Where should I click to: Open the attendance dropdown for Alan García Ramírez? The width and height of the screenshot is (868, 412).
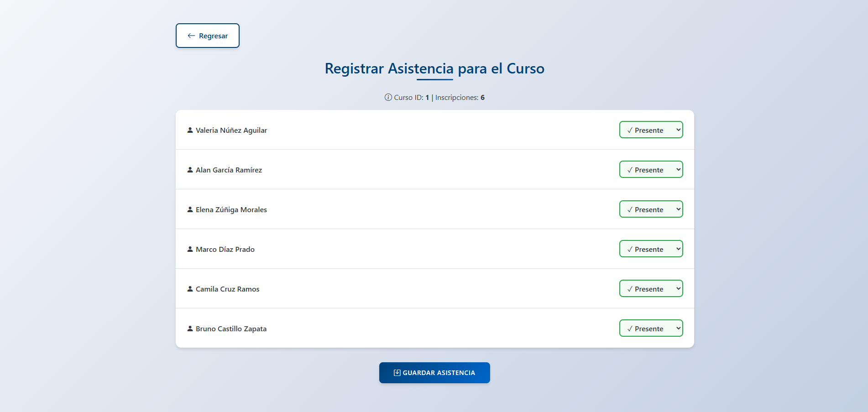(651, 169)
